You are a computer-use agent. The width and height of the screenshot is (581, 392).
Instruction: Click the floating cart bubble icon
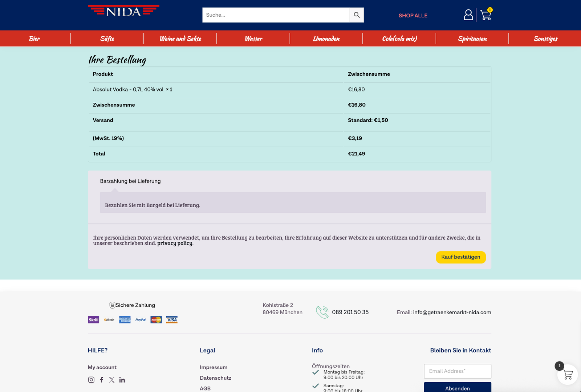coord(568,375)
